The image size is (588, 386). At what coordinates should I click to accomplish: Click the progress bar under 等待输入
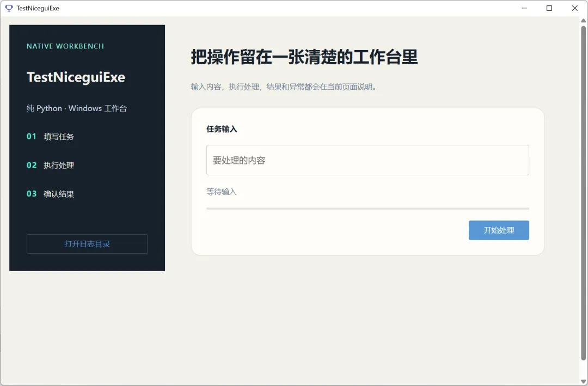click(367, 209)
